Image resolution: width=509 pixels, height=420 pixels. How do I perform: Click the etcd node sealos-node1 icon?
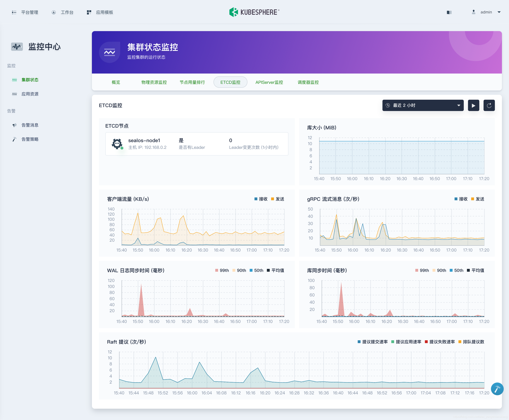point(117,144)
